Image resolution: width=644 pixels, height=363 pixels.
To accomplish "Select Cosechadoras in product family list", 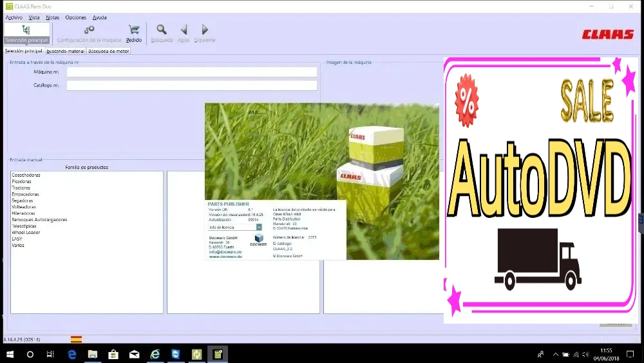I will click(26, 175).
